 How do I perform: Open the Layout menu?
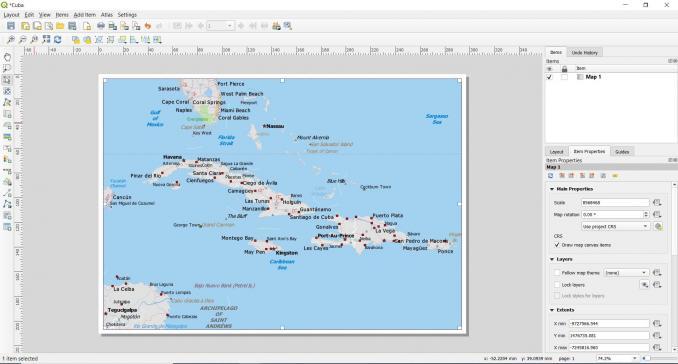(x=11, y=15)
